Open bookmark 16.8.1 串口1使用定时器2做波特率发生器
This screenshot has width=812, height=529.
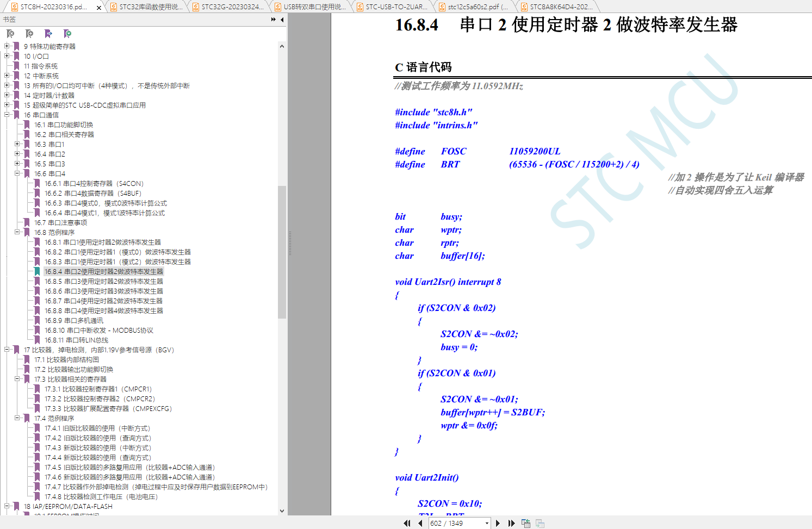[103, 242]
